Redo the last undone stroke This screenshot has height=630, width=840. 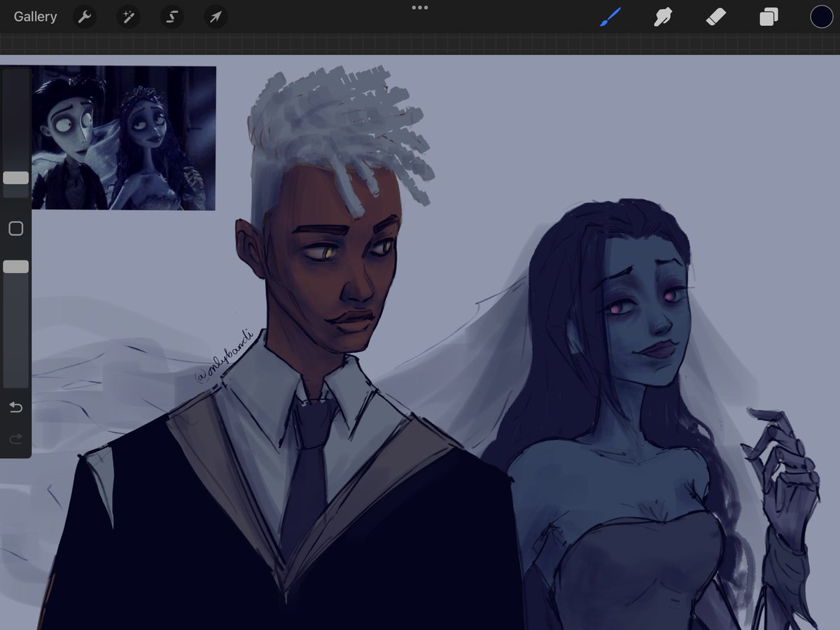15,439
